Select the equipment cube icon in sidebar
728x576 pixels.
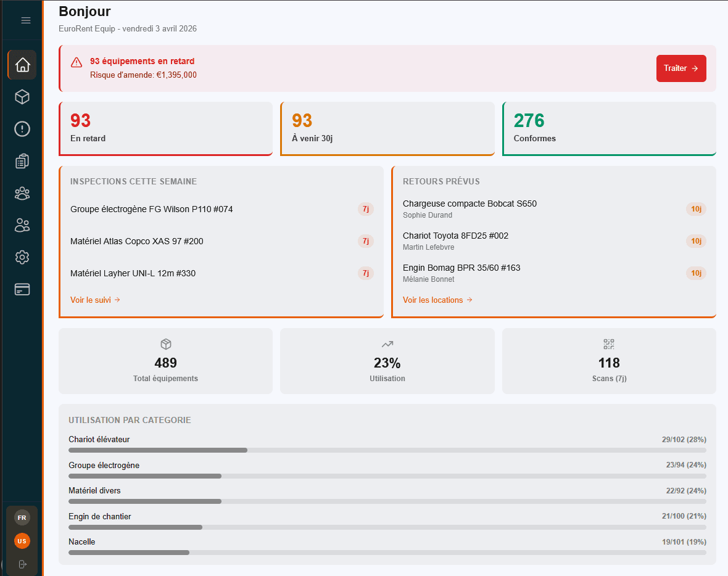[22, 97]
